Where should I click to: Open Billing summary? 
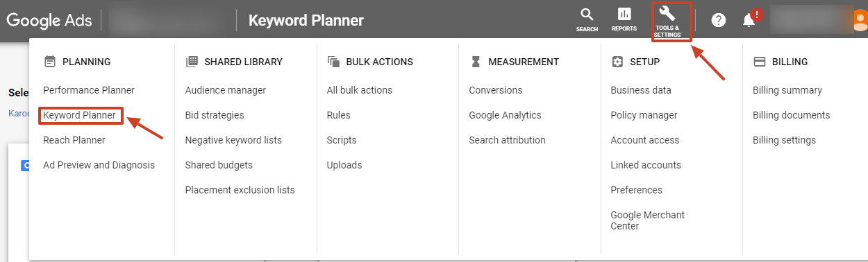point(787,90)
